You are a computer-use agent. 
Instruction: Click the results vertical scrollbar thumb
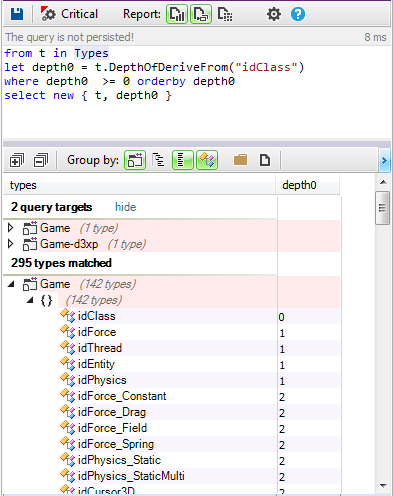382,208
